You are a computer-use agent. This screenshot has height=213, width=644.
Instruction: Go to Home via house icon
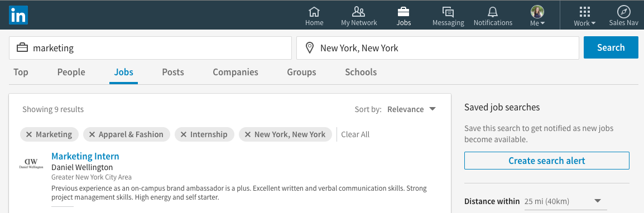pyautogui.click(x=314, y=11)
